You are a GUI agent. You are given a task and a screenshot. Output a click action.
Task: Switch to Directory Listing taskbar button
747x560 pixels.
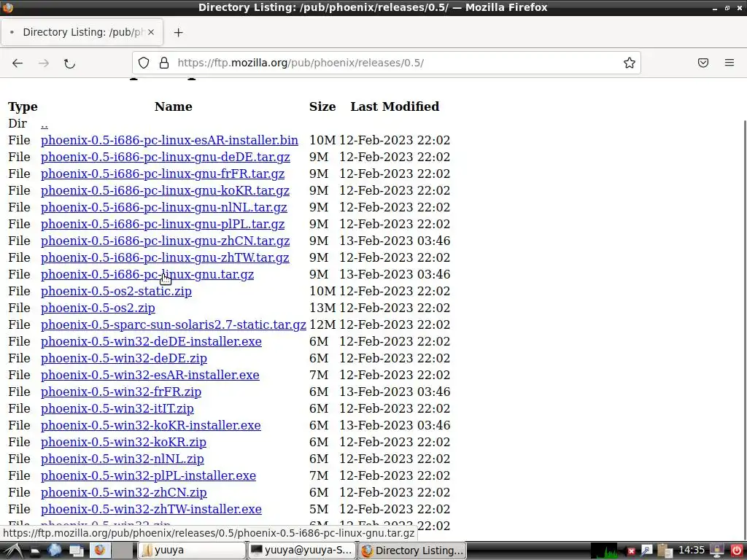412,551
